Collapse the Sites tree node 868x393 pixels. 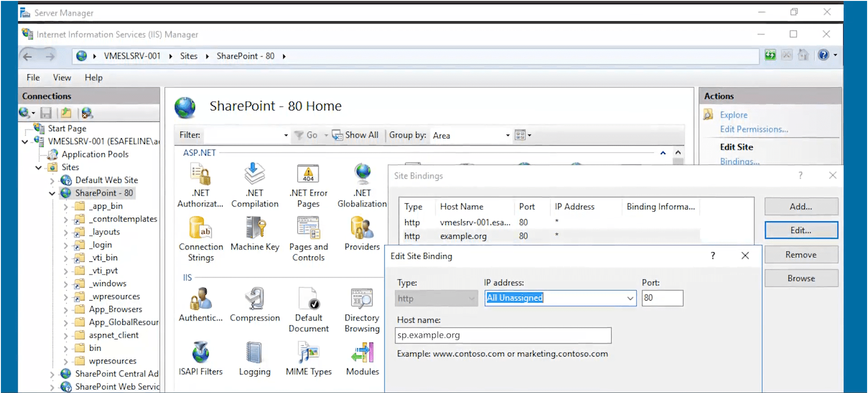[x=39, y=168]
